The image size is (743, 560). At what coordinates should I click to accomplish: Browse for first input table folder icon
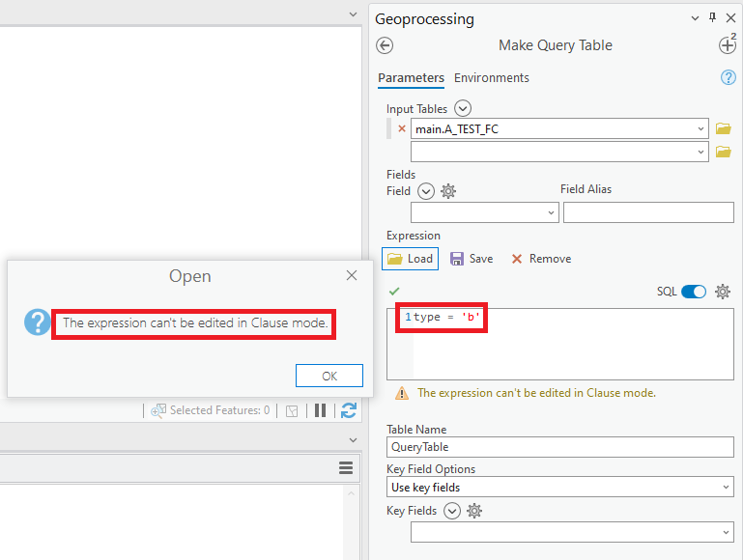click(x=723, y=128)
